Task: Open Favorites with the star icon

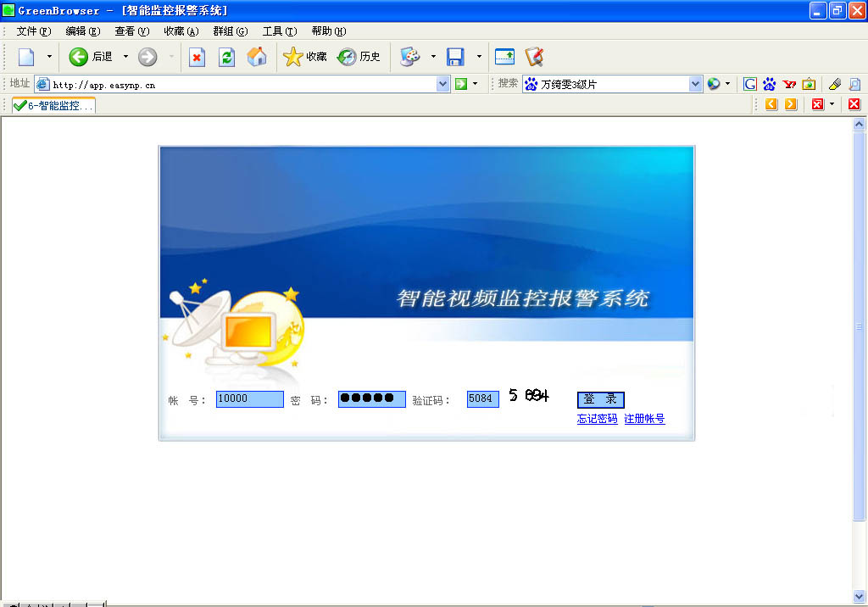Action: coord(293,57)
